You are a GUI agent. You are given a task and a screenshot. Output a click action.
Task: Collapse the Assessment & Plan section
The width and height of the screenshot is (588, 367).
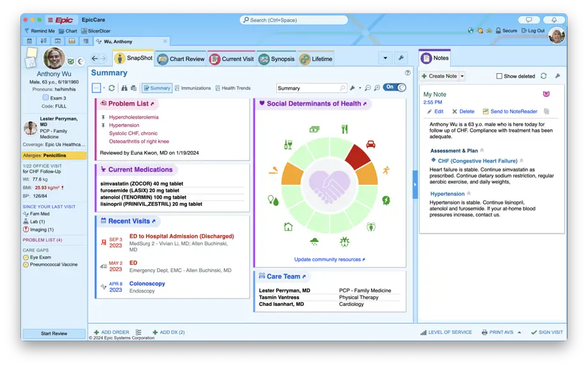click(482, 150)
